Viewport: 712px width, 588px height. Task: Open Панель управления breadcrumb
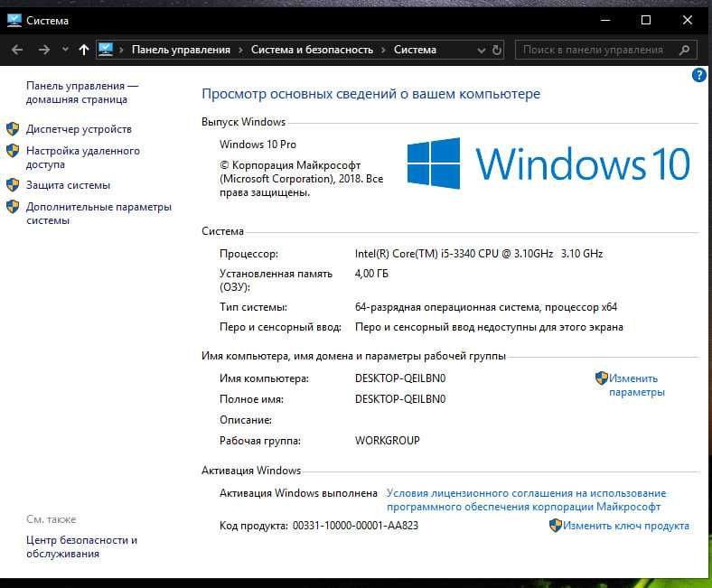coord(181,50)
